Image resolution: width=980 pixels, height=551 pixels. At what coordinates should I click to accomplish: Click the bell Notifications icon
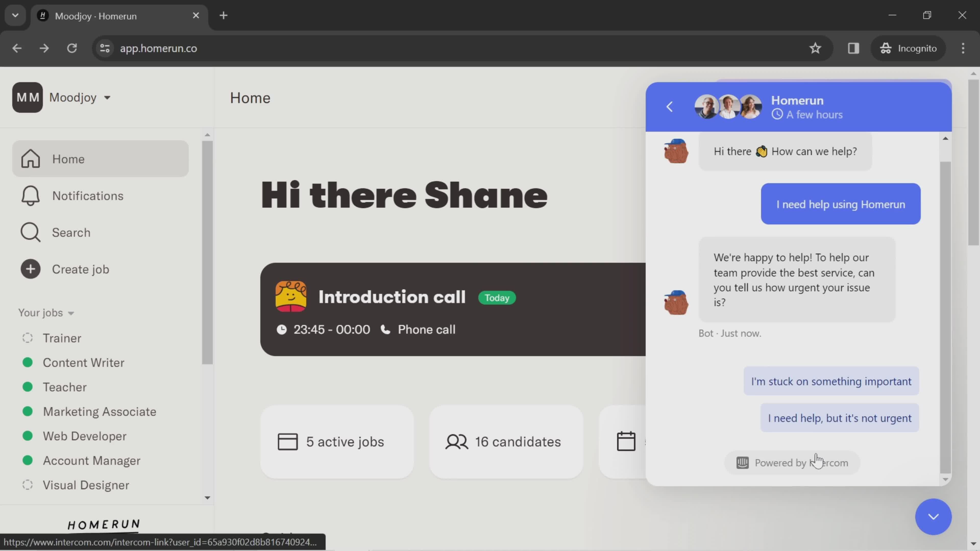pyautogui.click(x=30, y=196)
